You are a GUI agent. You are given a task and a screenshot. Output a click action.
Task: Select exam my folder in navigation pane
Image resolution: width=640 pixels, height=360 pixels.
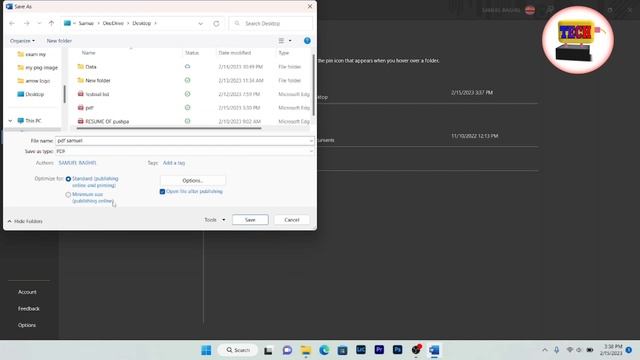coord(31,54)
